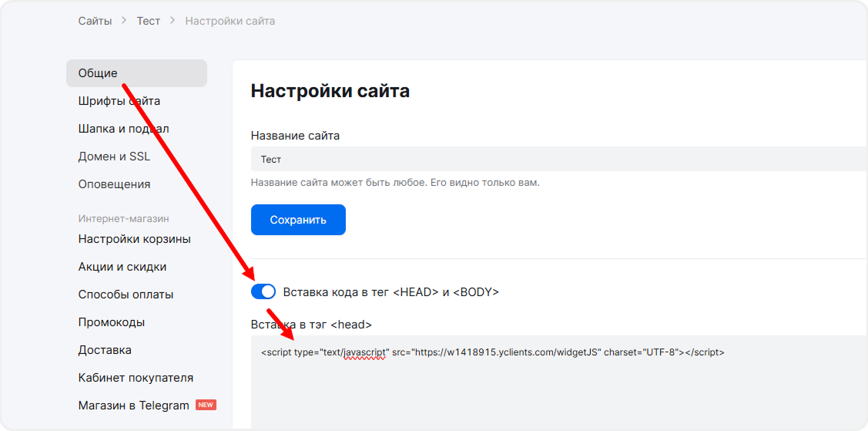Image resolution: width=868 pixels, height=431 pixels.
Task: Disable HEAD and BODY code insertion toggle
Action: (263, 291)
